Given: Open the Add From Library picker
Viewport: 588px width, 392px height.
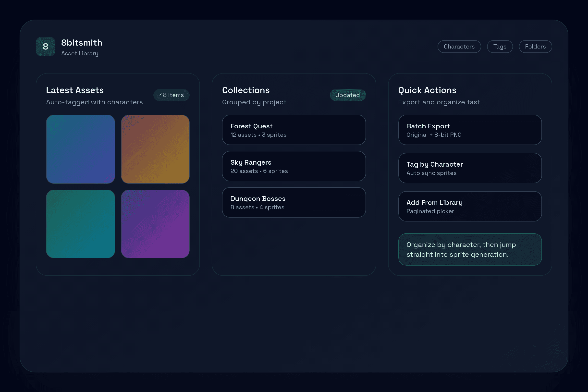Looking at the screenshot, I should (470, 206).
